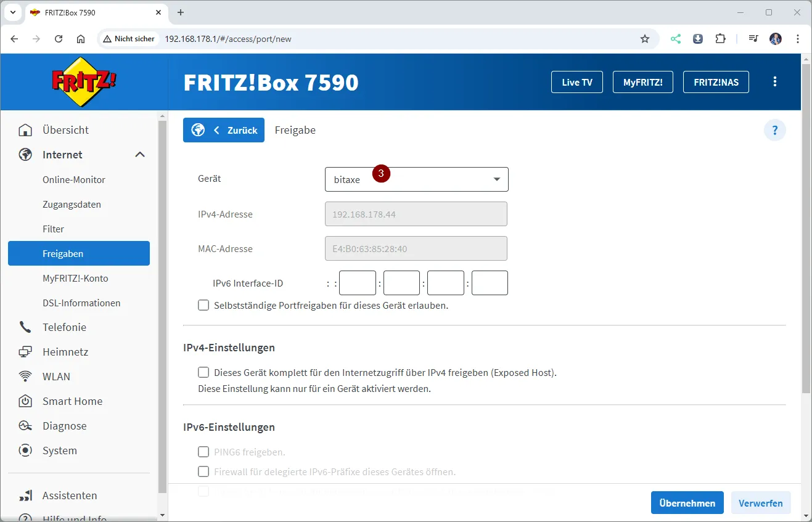Click the FRITZ! logo in header
The image size is (812, 522).
click(x=84, y=82)
